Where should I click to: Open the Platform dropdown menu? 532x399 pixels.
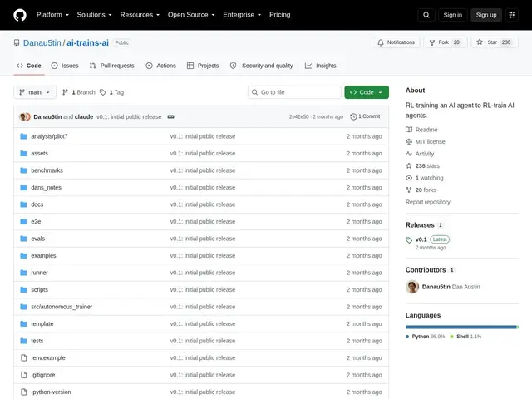coord(52,15)
